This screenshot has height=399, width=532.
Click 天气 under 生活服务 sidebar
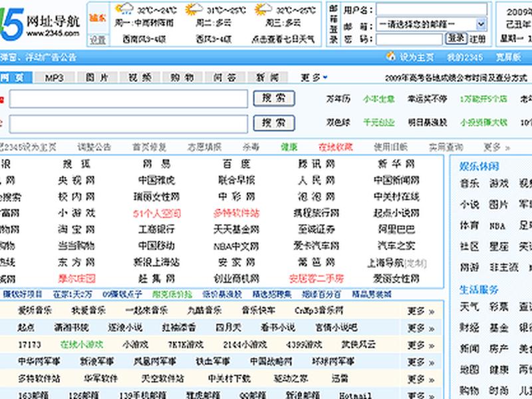click(469, 307)
